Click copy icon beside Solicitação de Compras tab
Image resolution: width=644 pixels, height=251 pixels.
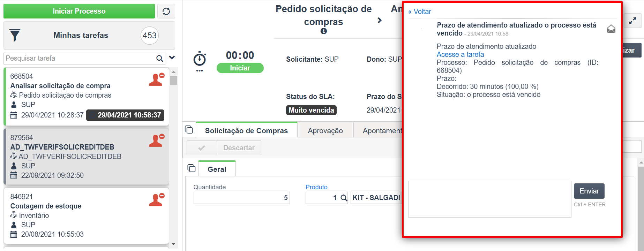point(189,129)
